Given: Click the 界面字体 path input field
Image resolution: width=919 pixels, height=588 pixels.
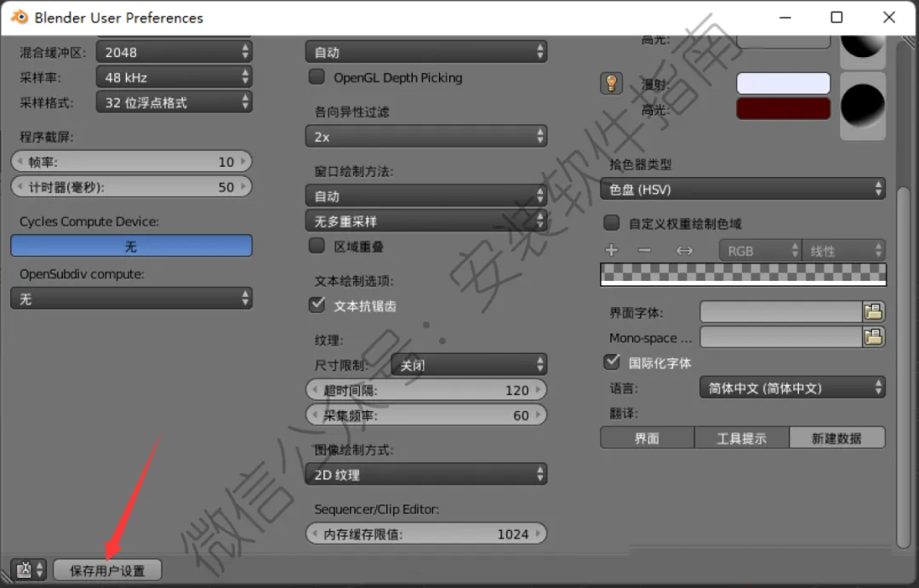Looking at the screenshot, I should click(781, 312).
